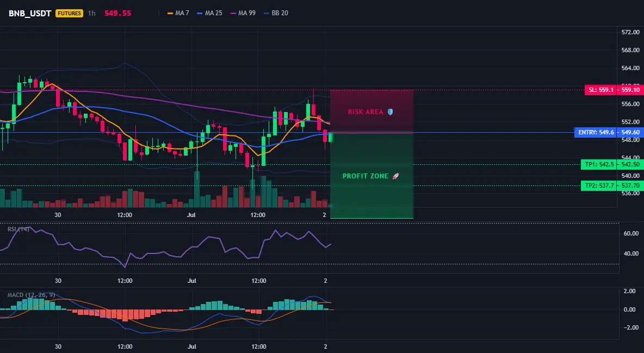The image size is (644, 353).
Task: Click the rocket icon next to PROFIT ZONE
Action: click(395, 176)
